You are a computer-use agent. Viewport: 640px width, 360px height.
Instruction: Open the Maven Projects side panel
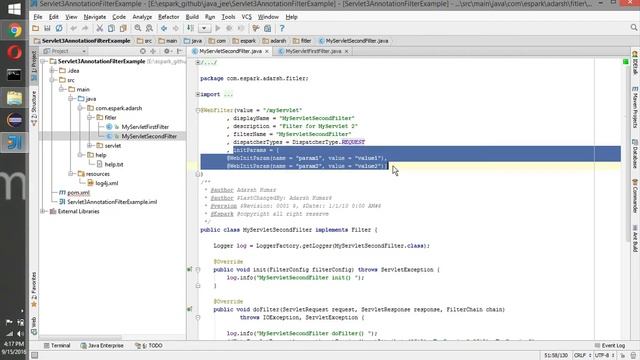click(635, 107)
